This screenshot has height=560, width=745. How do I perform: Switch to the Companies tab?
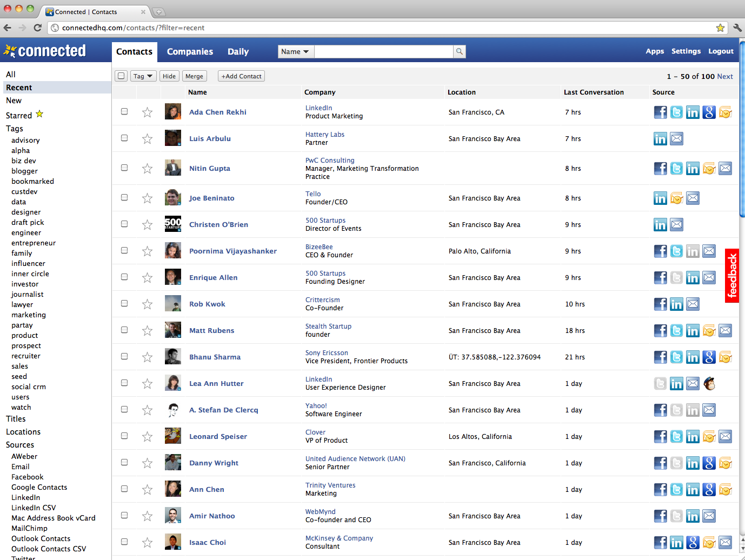click(x=190, y=52)
